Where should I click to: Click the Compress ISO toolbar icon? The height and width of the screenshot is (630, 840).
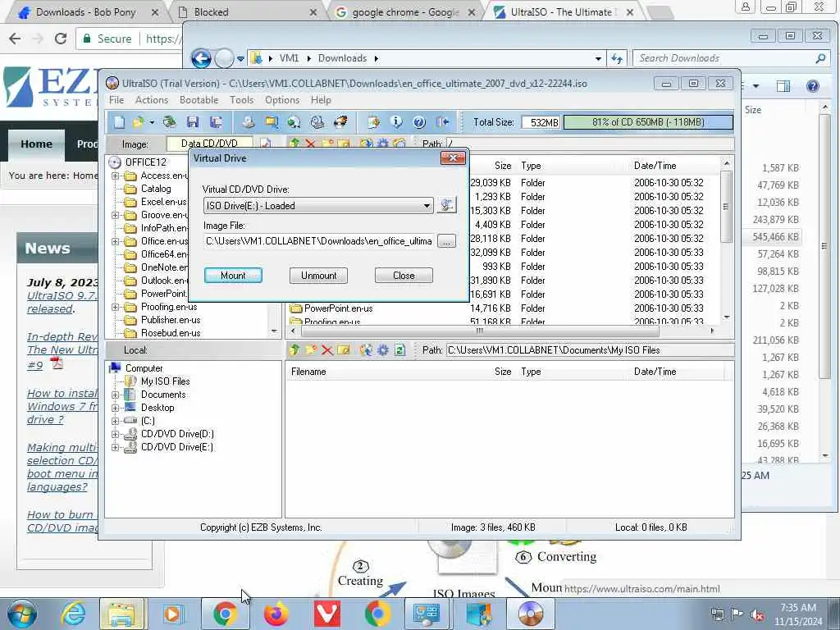click(272, 122)
